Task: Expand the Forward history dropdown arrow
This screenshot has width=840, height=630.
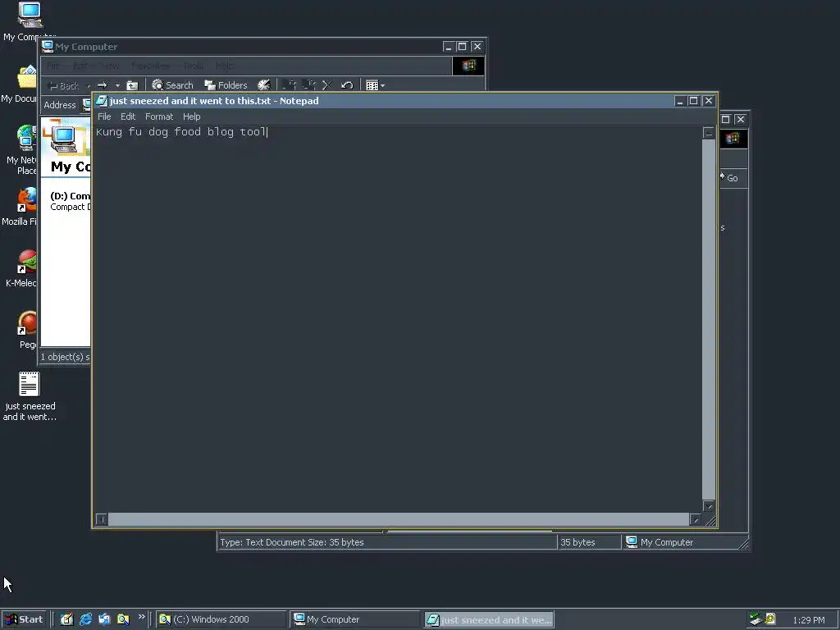Action: pos(117,85)
